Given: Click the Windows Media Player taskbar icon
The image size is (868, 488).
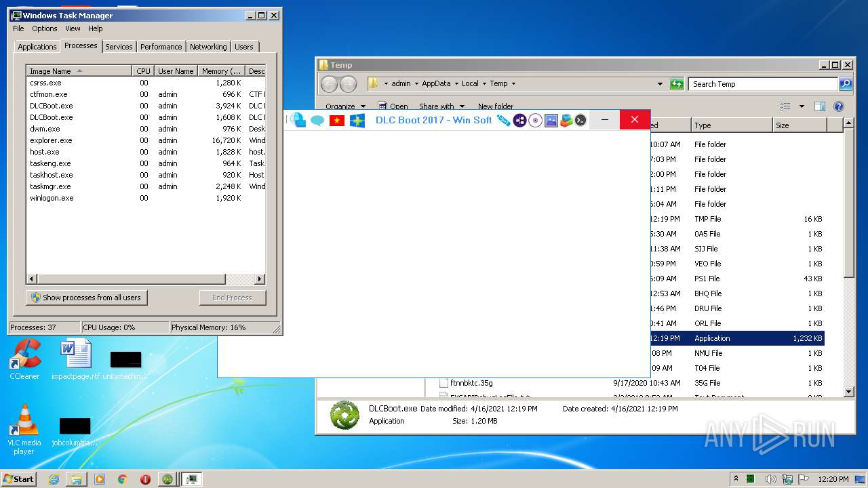Looking at the screenshot, I should 100,479.
